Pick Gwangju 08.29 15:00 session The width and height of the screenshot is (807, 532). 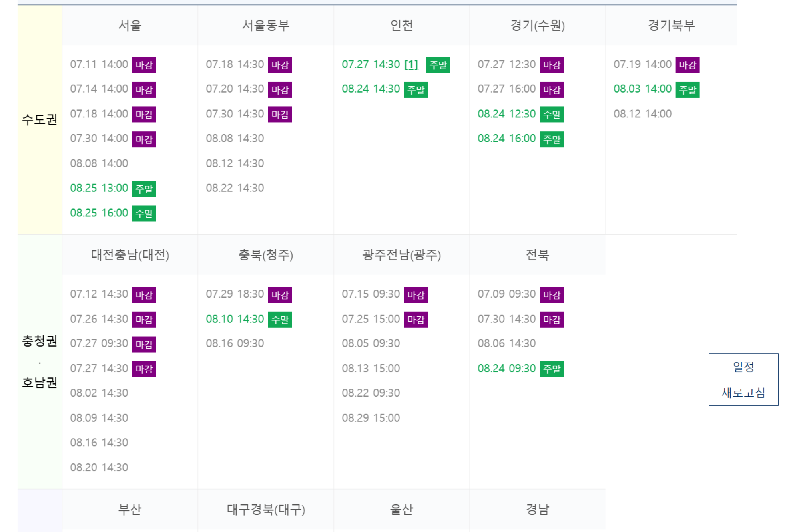pos(371,418)
